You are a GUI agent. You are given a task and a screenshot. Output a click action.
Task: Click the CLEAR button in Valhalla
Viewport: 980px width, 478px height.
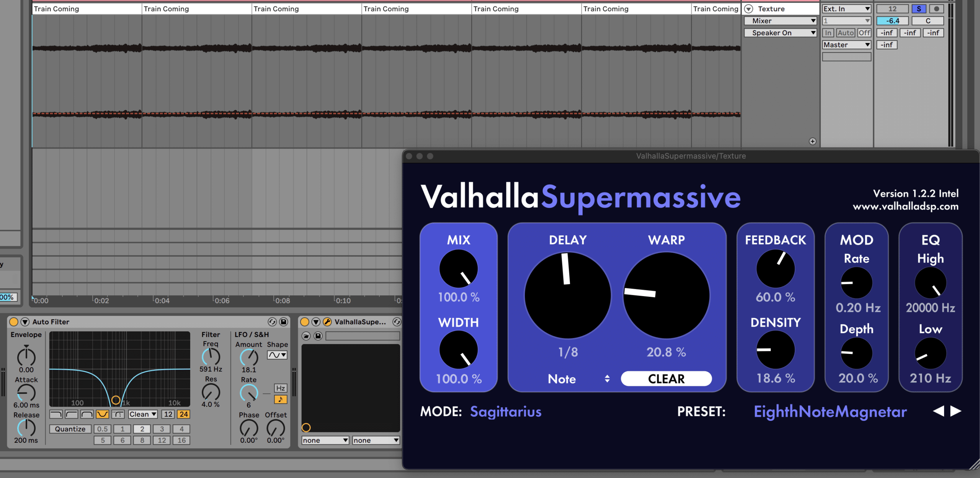(666, 379)
